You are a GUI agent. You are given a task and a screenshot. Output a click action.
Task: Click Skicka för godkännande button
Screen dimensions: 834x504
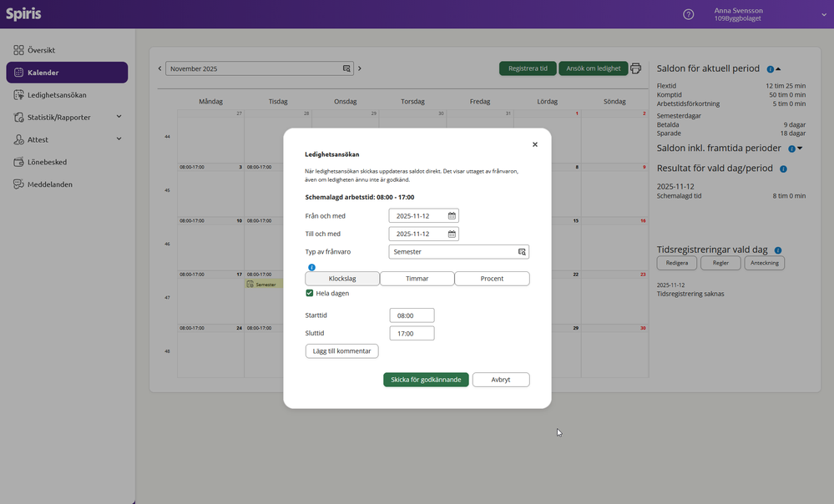click(426, 380)
